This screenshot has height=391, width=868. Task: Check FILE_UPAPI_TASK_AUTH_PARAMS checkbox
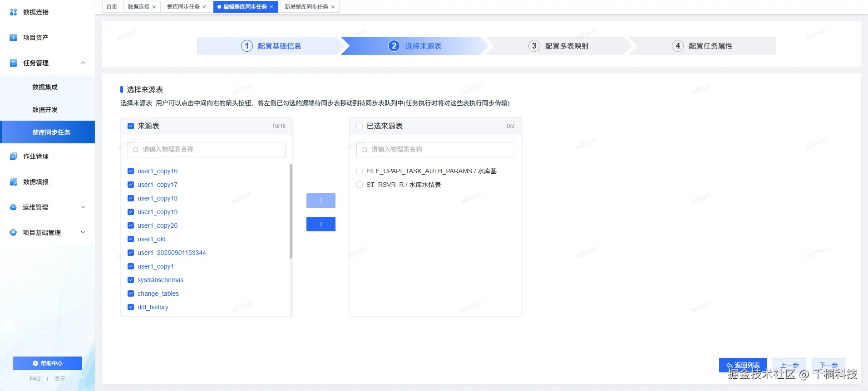pyautogui.click(x=360, y=171)
